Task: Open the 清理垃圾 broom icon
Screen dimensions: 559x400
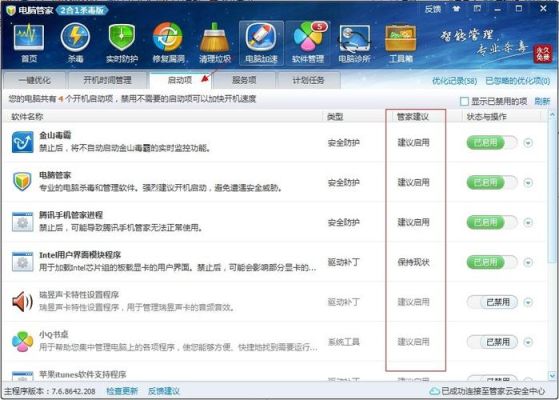Action: tap(215, 43)
